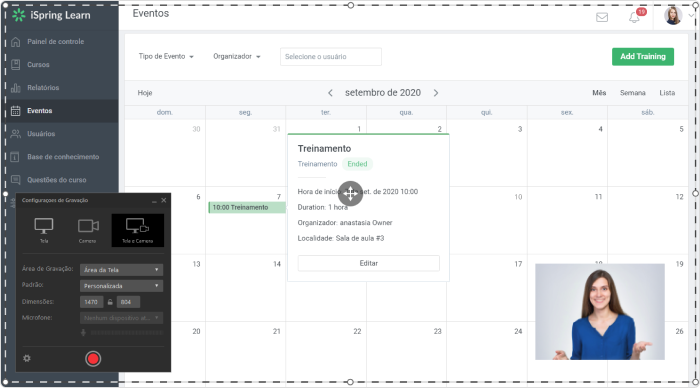Open the Organizador dropdown
The height and width of the screenshot is (388, 700).
(237, 57)
